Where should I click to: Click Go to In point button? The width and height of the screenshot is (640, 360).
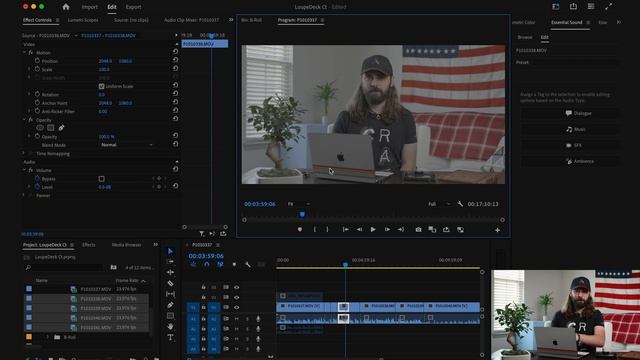[x=345, y=230]
